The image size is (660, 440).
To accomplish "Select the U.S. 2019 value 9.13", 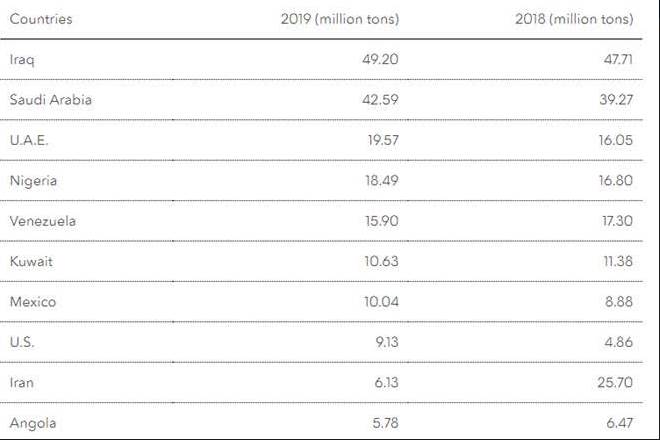I will pyautogui.click(x=386, y=342).
